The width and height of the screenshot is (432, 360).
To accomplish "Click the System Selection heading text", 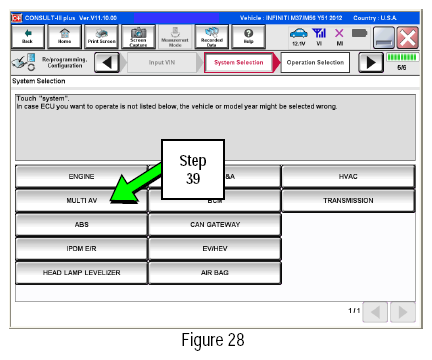I will (x=39, y=81).
